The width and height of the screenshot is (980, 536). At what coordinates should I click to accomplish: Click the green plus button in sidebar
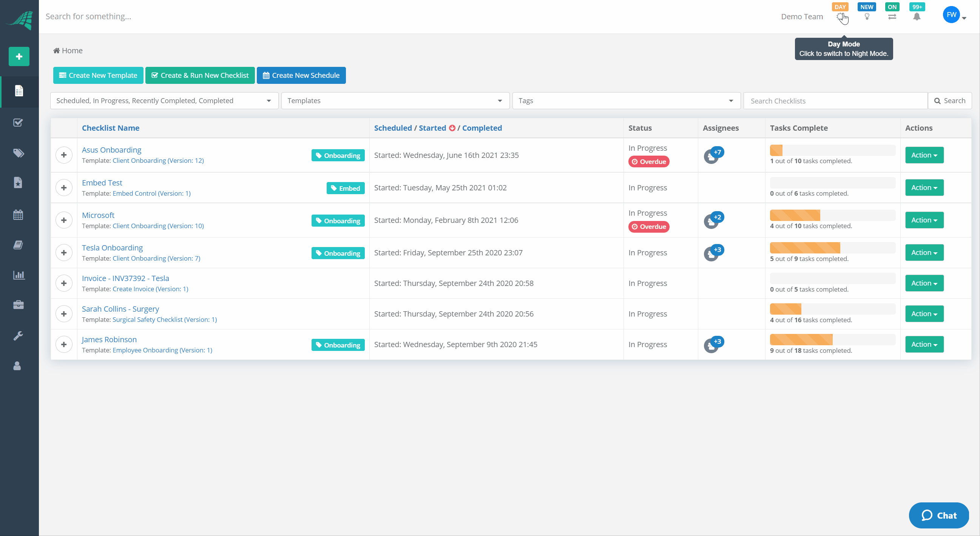click(19, 56)
